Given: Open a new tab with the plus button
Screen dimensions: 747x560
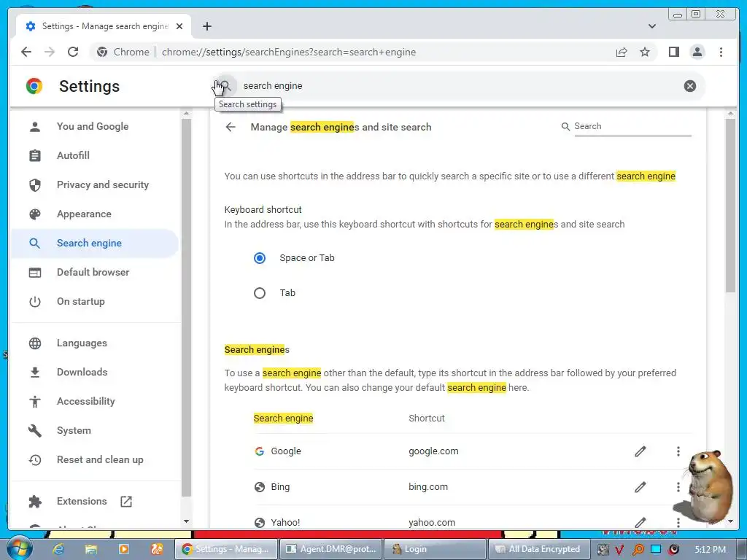Looking at the screenshot, I should pyautogui.click(x=206, y=26).
